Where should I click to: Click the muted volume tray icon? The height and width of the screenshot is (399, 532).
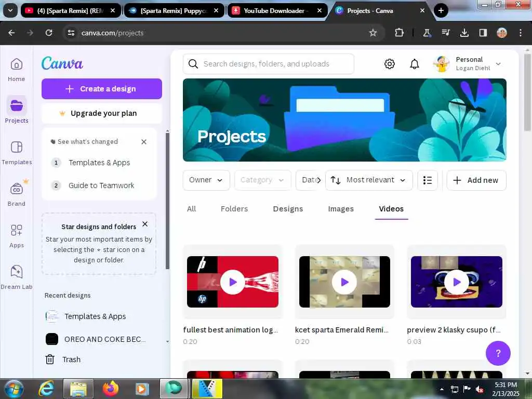pyautogui.click(x=480, y=389)
